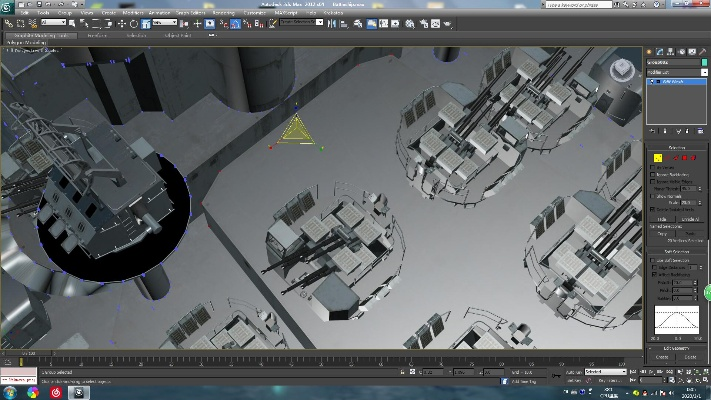Open the Rendering menu
Image resolution: width=711 pixels, height=400 pixels.
(x=223, y=12)
